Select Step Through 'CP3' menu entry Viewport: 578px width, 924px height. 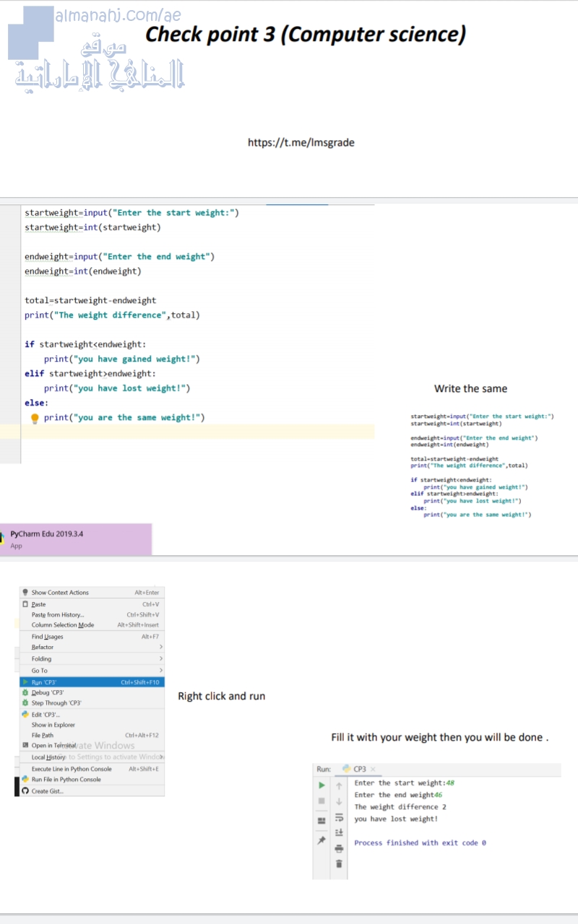tap(92, 703)
